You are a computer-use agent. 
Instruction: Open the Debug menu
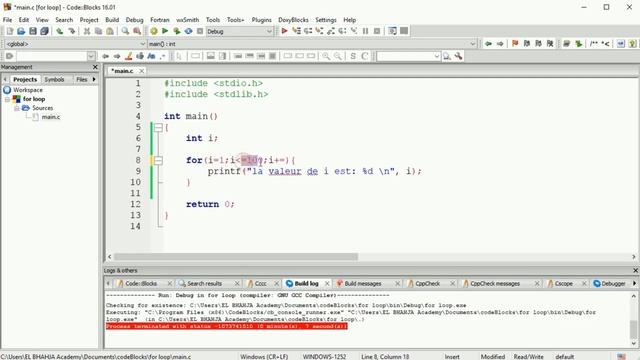pos(134,20)
